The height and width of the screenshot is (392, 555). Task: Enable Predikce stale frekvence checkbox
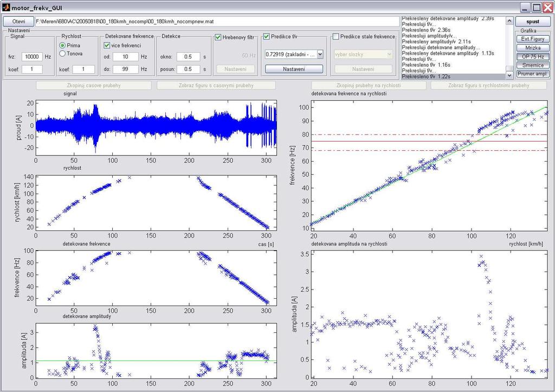pos(336,36)
